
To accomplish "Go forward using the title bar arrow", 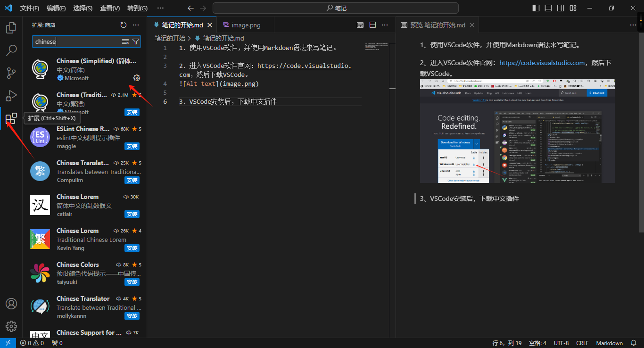I will 203,8.
